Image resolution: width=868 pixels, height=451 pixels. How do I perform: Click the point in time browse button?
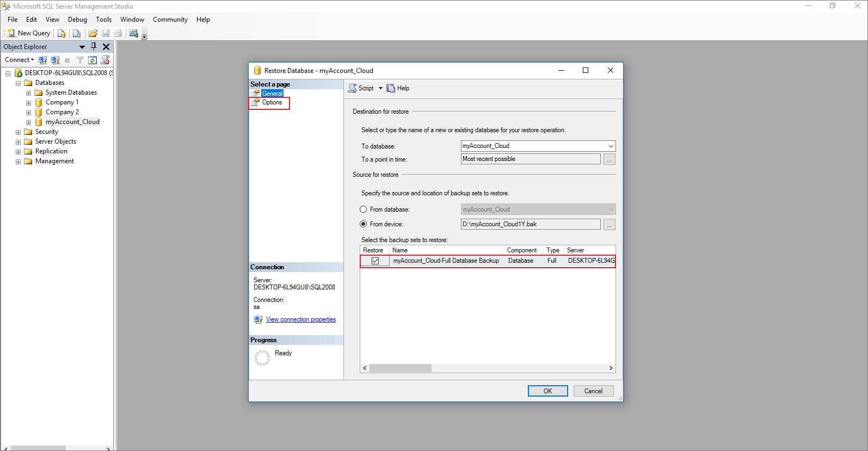(x=610, y=159)
